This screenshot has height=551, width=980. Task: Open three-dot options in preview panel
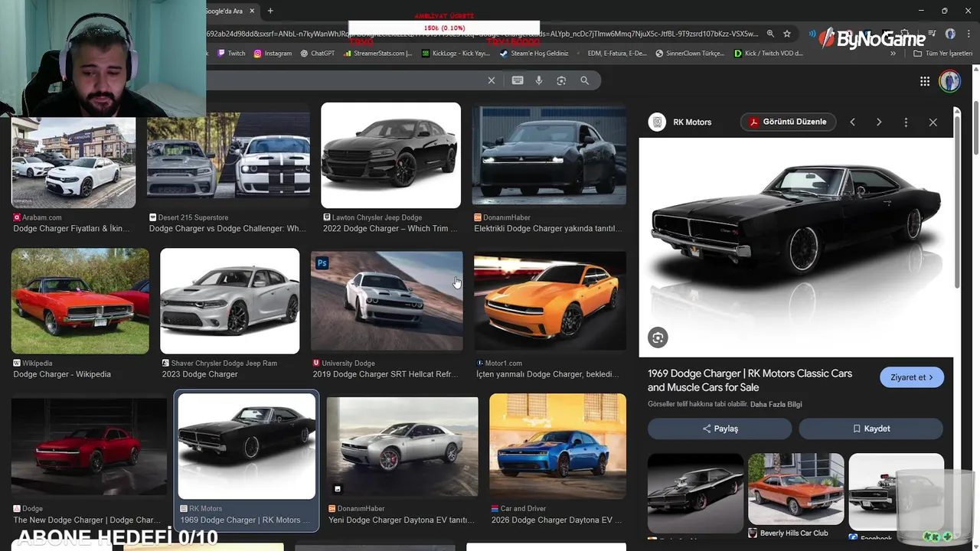pyautogui.click(x=906, y=122)
